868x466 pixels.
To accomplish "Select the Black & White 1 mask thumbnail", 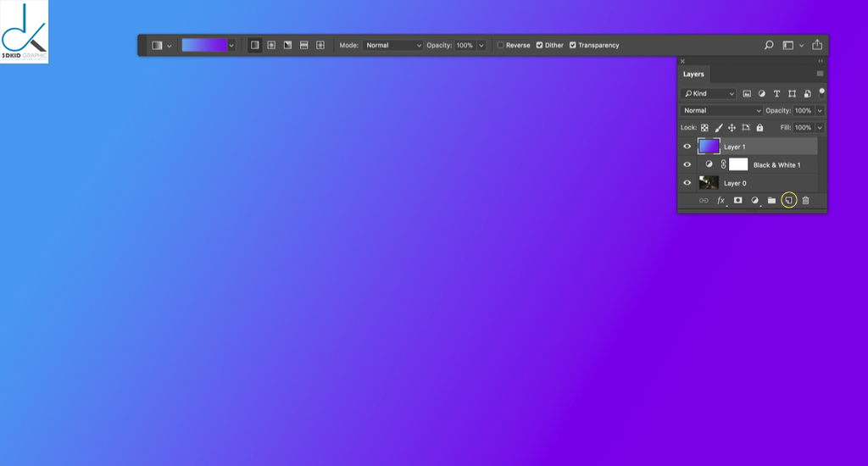I will pos(738,164).
